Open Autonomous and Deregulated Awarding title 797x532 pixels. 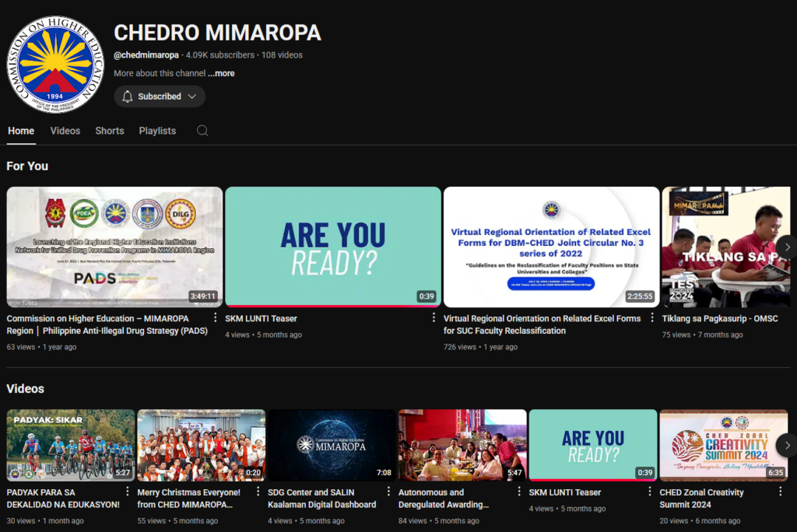click(443, 499)
